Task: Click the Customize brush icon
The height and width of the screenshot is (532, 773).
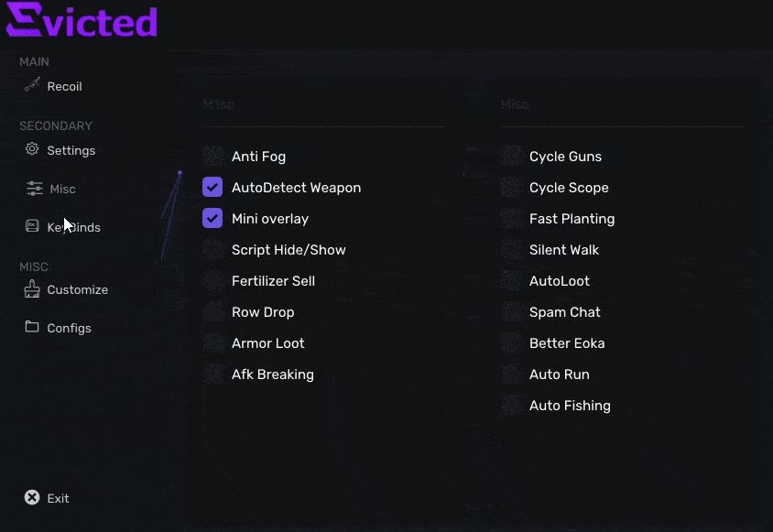Action: 32,289
